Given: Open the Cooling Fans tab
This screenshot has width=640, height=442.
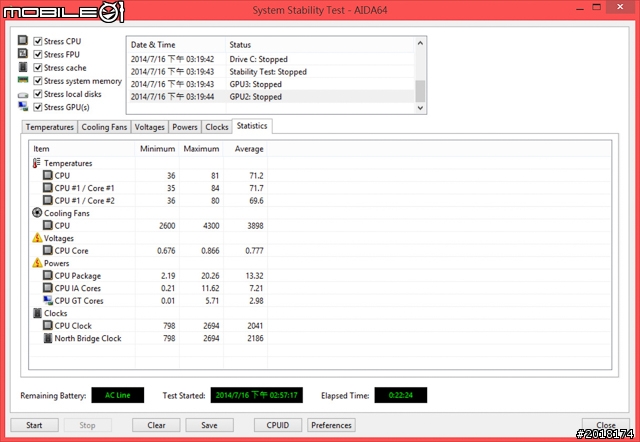Looking at the screenshot, I should click(x=104, y=127).
